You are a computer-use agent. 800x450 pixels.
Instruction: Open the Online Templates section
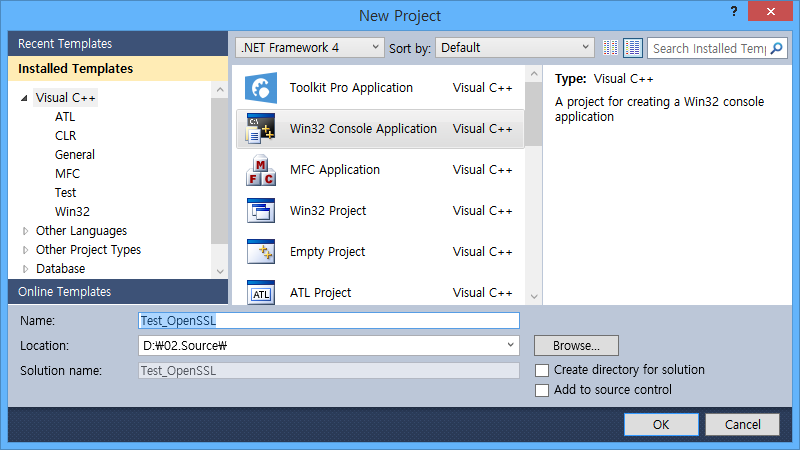point(118,292)
